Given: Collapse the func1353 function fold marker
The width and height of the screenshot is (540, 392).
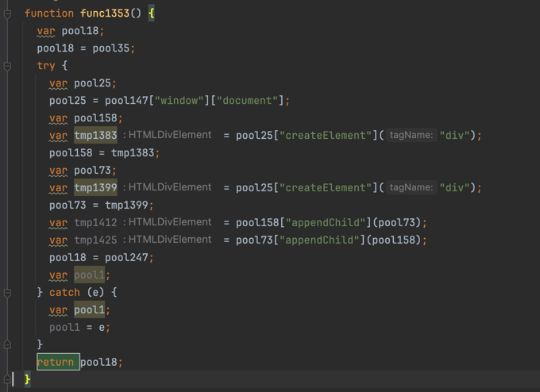Looking at the screenshot, I should (x=7, y=14).
